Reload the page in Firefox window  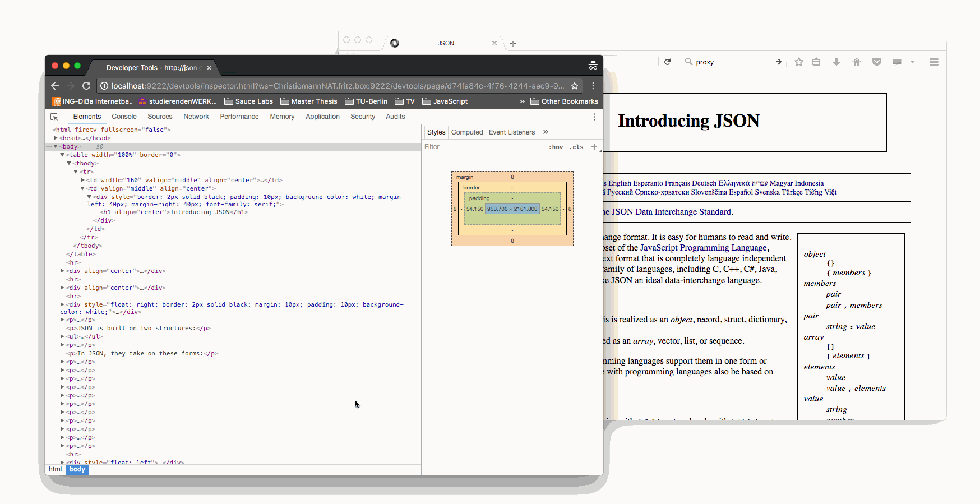[x=667, y=62]
